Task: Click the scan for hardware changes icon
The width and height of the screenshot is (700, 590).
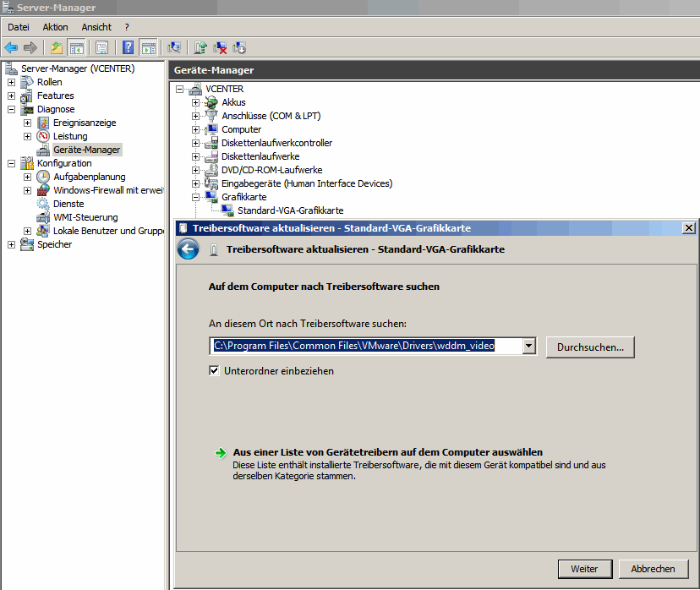Action: [x=174, y=47]
